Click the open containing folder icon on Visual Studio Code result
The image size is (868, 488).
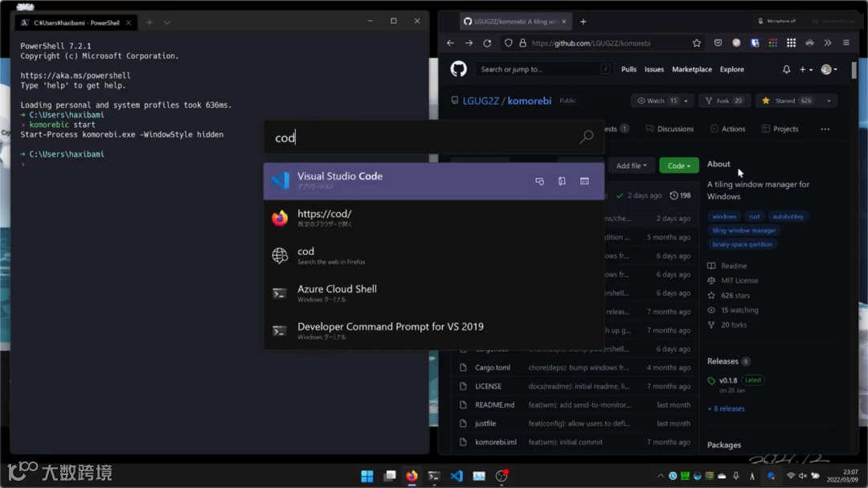click(562, 181)
